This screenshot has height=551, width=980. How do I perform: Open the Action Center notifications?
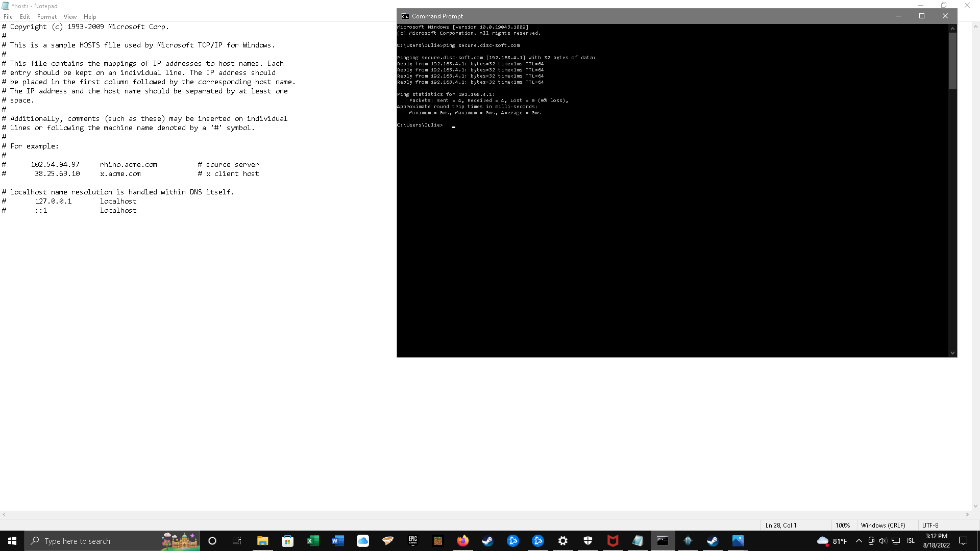click(x=963, y=541)
